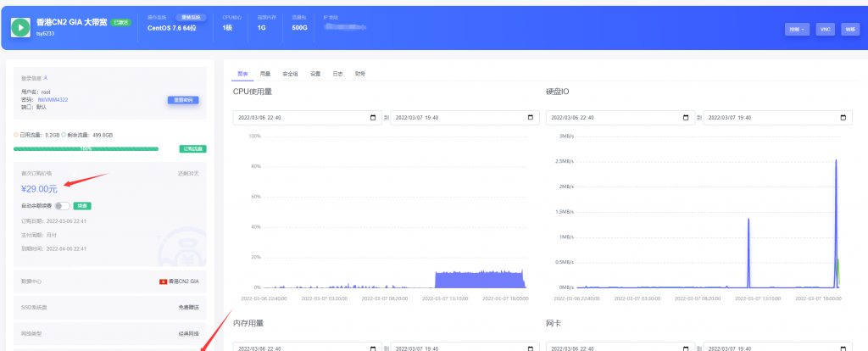This screenshot has width=868, height=351.
Task: Click the 端口: 默认 text
Action: (34, 107)
